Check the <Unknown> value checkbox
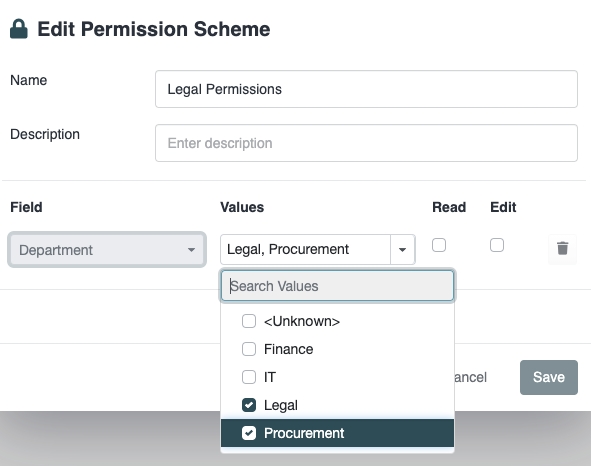 (249, 321)
